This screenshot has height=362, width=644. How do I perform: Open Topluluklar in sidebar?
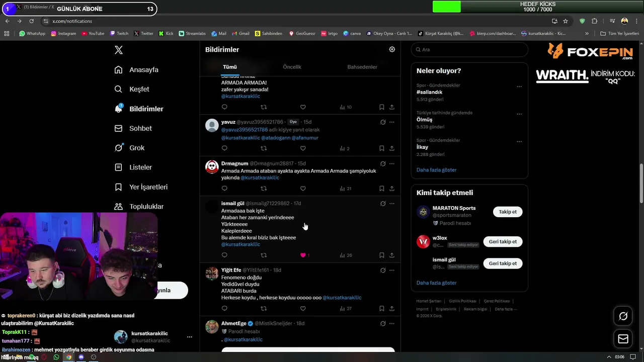[x=139, y=207]
